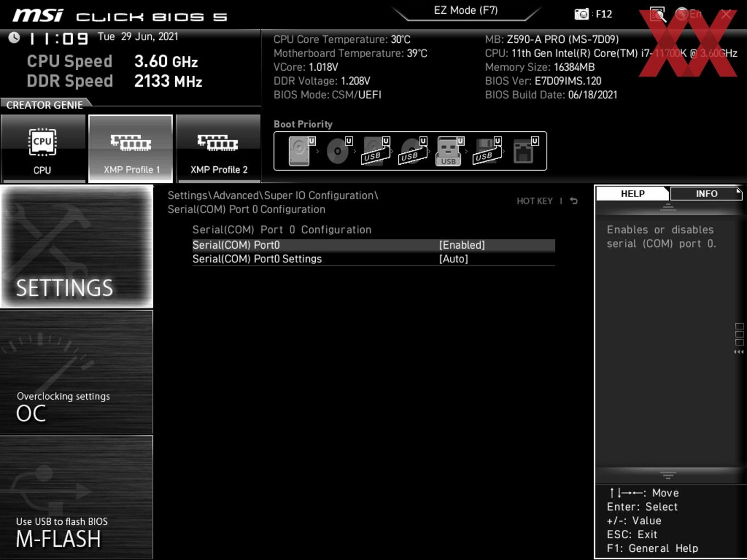
Task: Switch to the HELP tab
Action: pyautogui.click(x=632, y=194)
